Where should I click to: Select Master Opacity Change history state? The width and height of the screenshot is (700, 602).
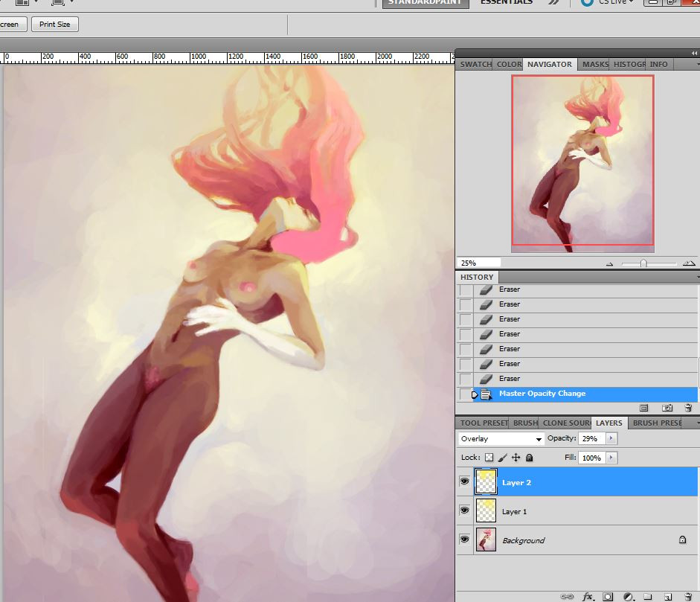click(x=585, y=394)
